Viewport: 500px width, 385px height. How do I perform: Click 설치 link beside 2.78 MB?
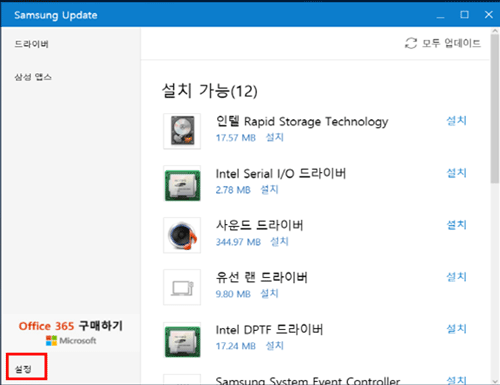click(269, 190)
